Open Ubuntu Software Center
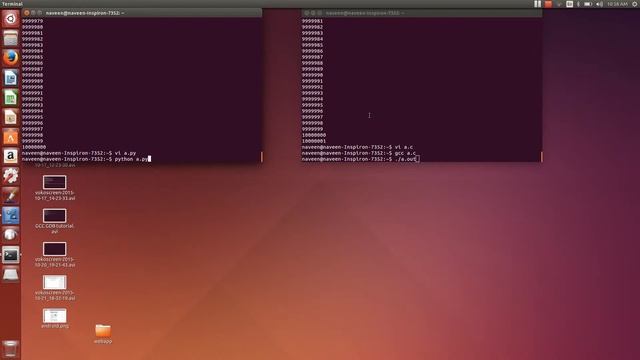 click(11, 137)
